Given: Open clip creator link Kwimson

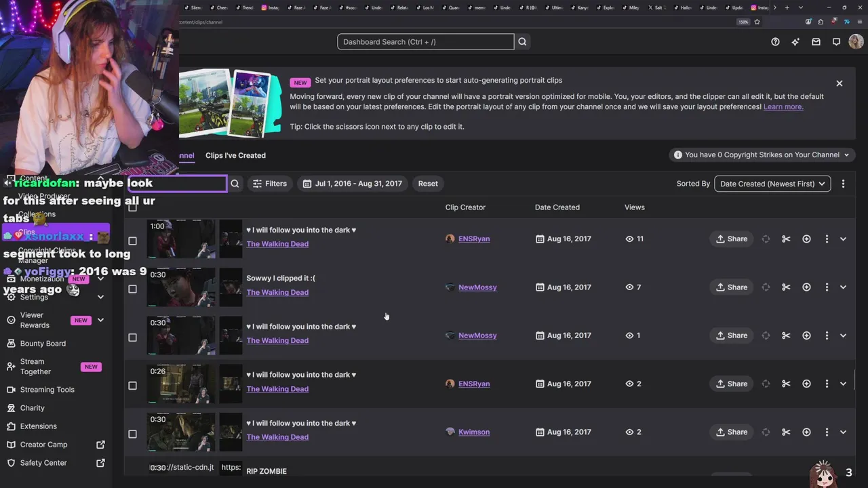Looking at the screenshot, I should tap(474, 432).
